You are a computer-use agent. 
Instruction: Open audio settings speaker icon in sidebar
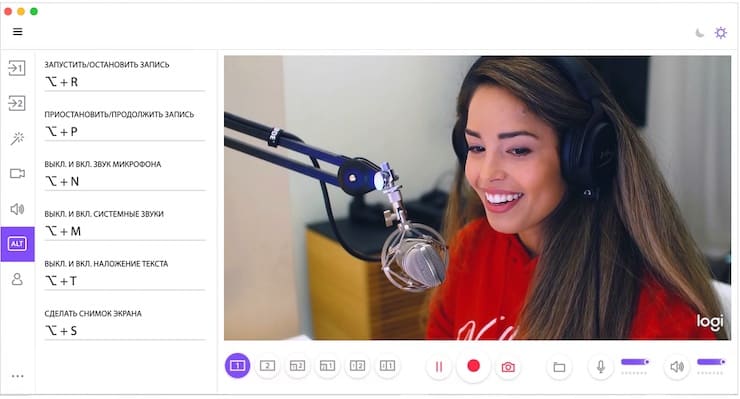(x=17, y=209)
